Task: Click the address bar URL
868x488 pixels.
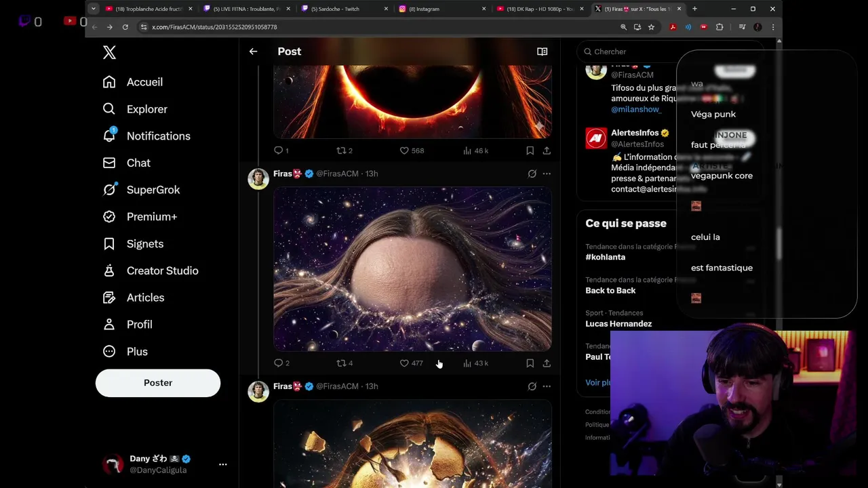Action: pyautogui.click(x=214, y=27)
